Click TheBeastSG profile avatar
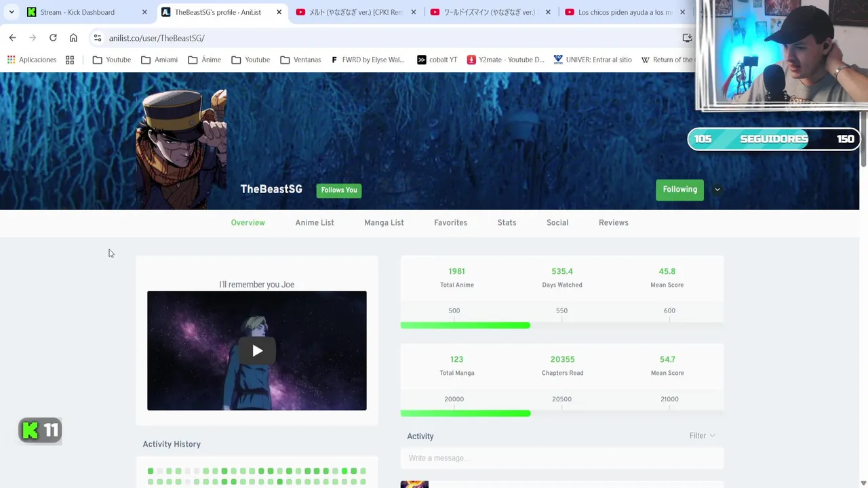Image resolution: width=868 pixels, height=488 pixels. click(181, 149)
